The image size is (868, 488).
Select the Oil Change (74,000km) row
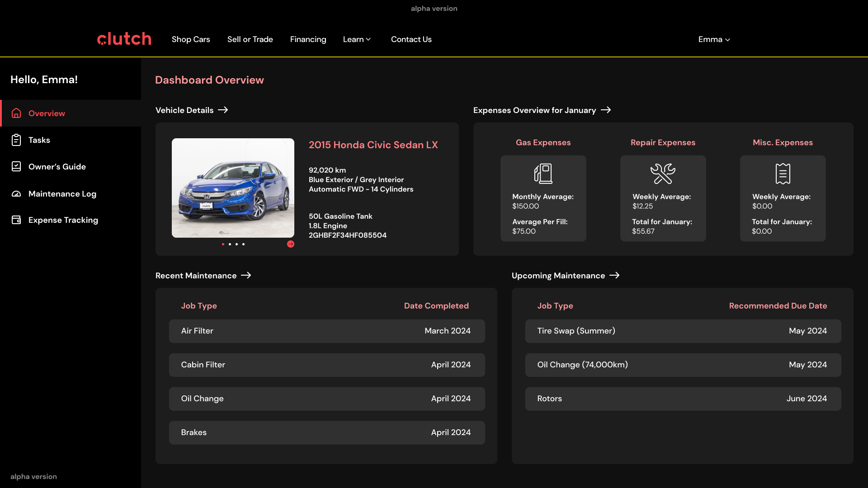tap(683, 365)
